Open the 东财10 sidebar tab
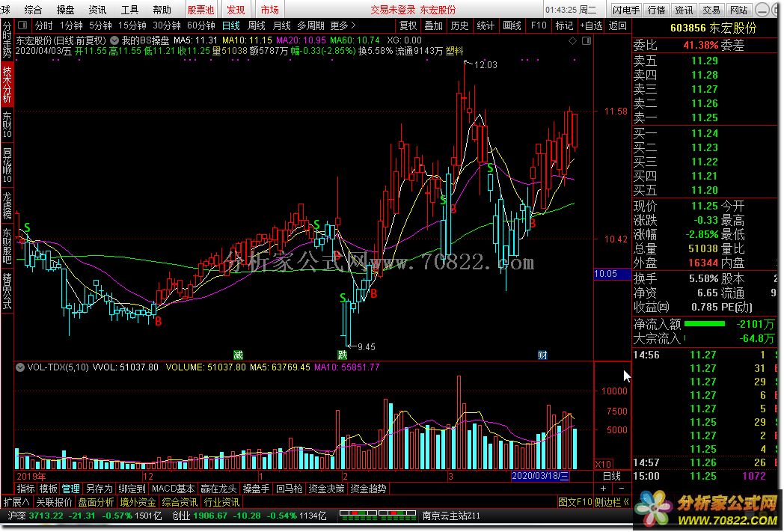This screenshot has height=532, width=784. [x=7, y=125]
